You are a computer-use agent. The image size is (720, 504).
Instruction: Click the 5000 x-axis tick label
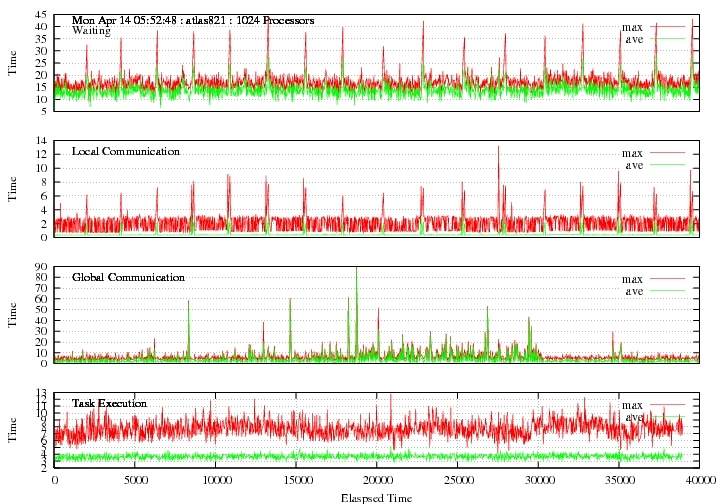(x=135, y=480)
